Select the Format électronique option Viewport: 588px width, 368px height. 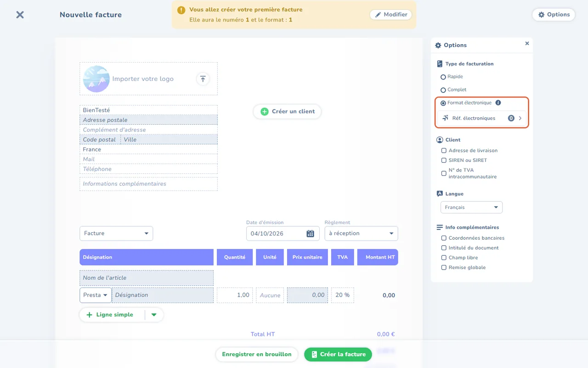coord(443,103)
